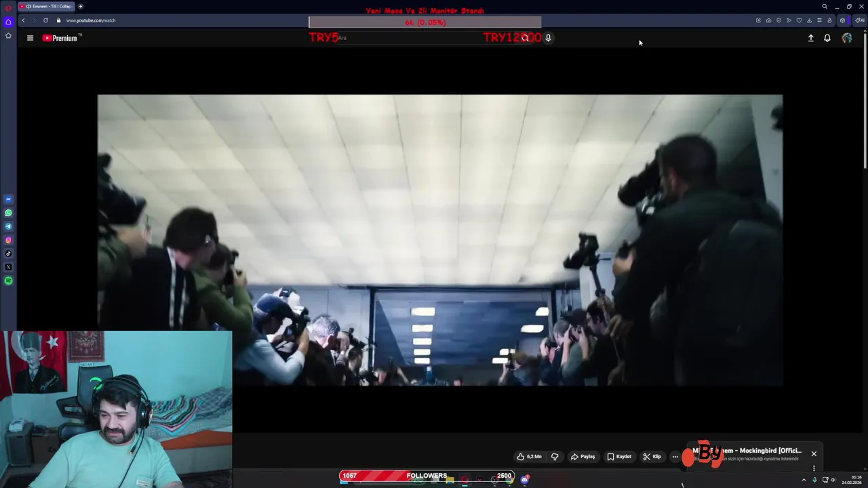The width and height of the screenshot is (868, 488).
Task: Open the YouTube create/upload button
Action: tap(810, 38)
